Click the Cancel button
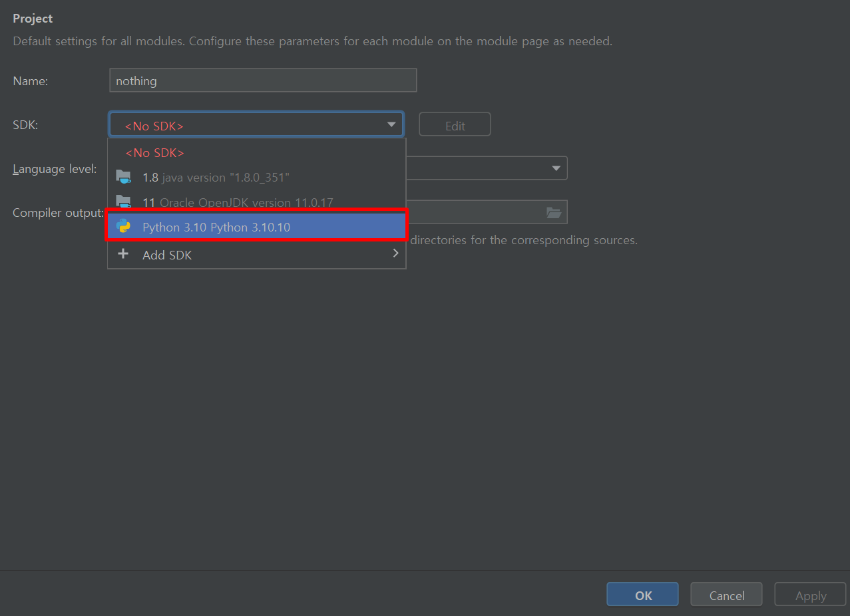 [x=727, y=595]
